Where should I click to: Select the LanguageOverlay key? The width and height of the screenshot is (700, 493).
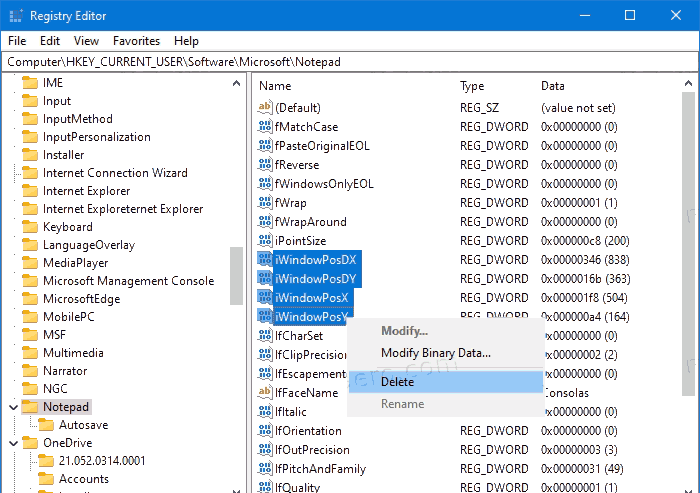coord(89,245)
